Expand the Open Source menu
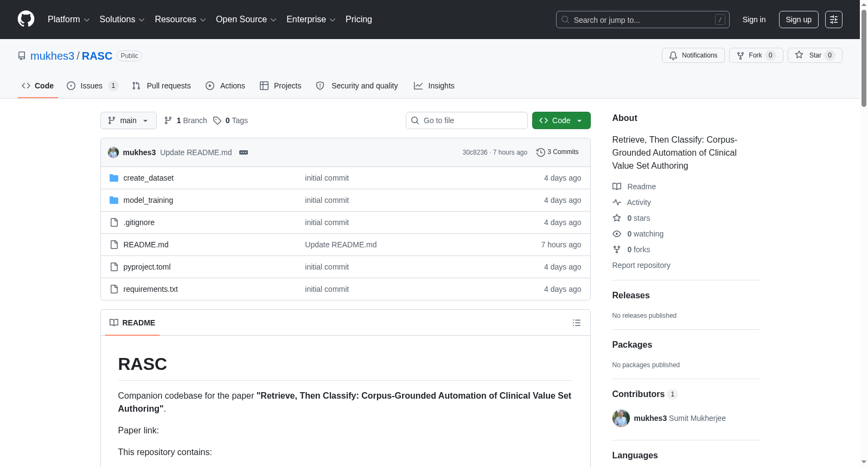Screen dimensions: 868x467 tap(246, 20)
